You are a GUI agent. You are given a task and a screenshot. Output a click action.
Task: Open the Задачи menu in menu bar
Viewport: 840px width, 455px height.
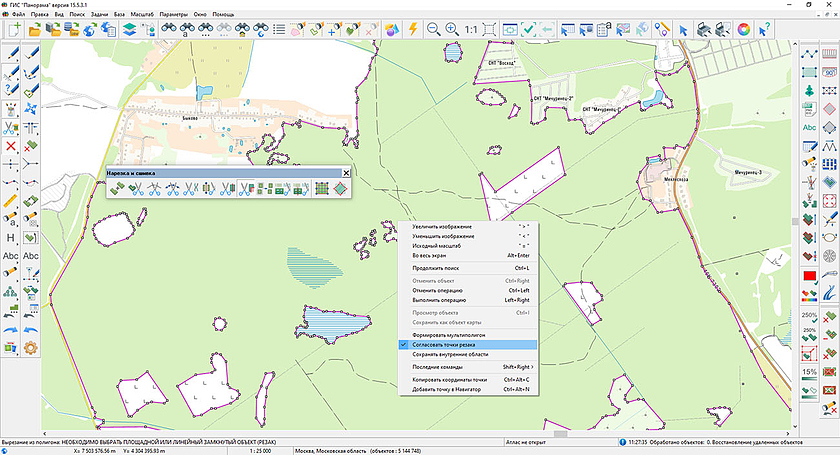pos(100,15)
